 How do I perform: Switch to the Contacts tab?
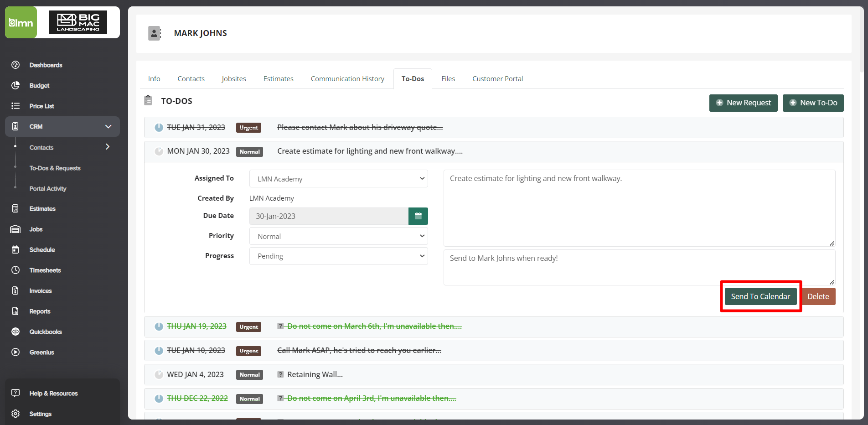point(191,78)
